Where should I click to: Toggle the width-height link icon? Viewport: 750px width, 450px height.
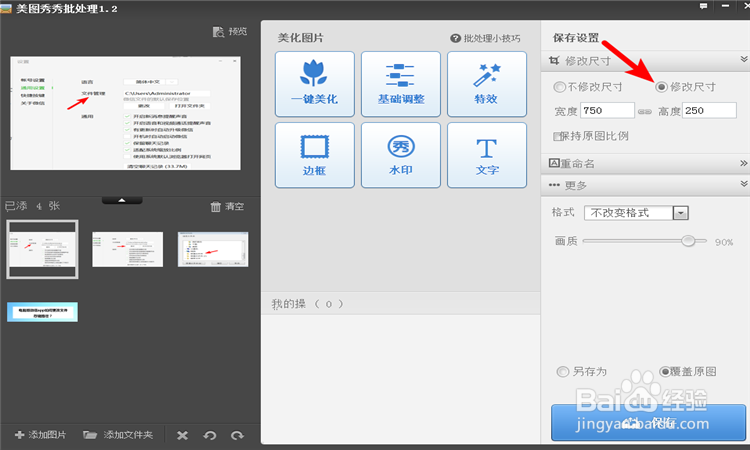(x=645, y=111)
